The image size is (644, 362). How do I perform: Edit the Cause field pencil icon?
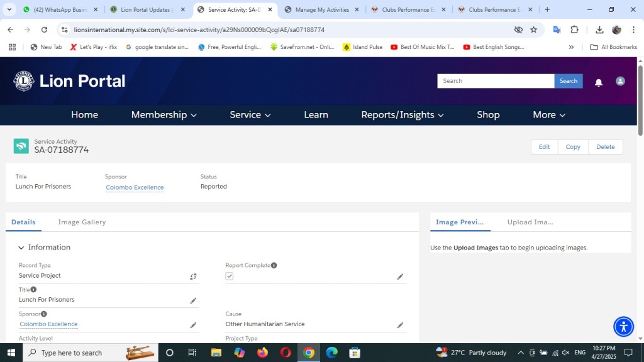(x=400, y=326)
